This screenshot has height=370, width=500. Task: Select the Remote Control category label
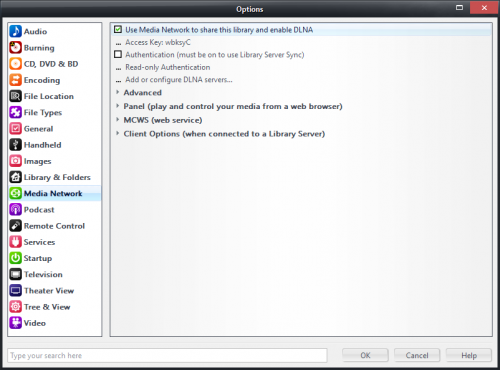pyautogui.click(x=54, y=226)
